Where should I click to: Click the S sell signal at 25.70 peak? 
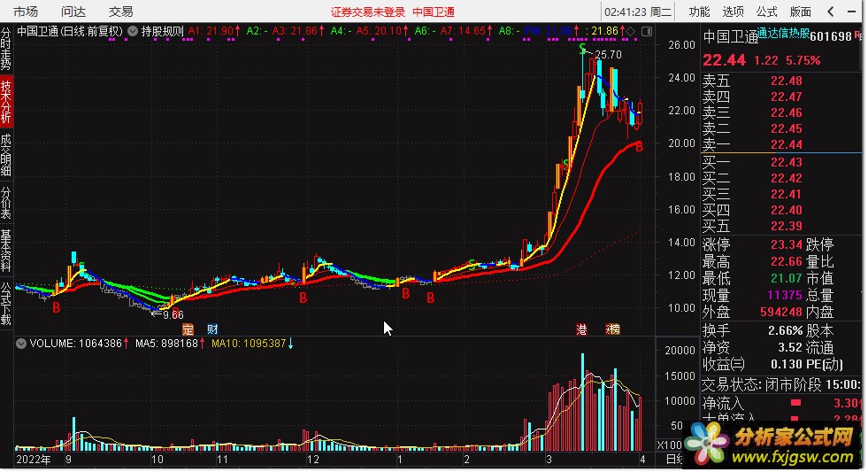tap(582, 49)
